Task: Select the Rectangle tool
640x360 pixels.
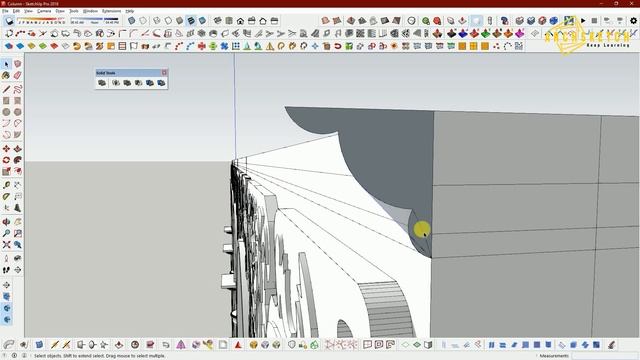Action: pyautogui.click(x=6, y=100)
